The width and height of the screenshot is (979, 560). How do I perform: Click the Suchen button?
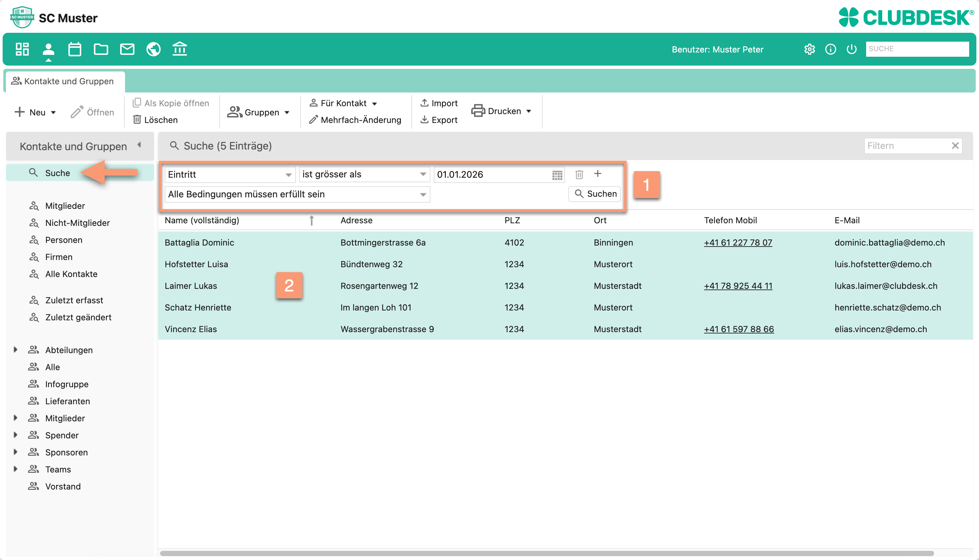tap(594, 194)
